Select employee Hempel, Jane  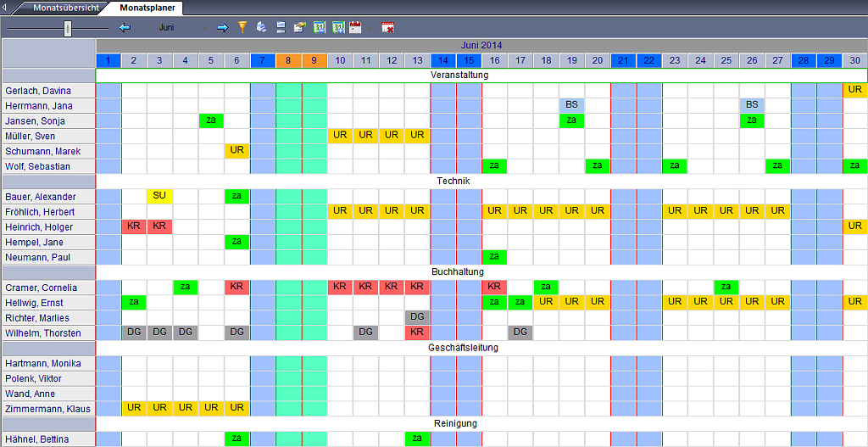[48, 242]
